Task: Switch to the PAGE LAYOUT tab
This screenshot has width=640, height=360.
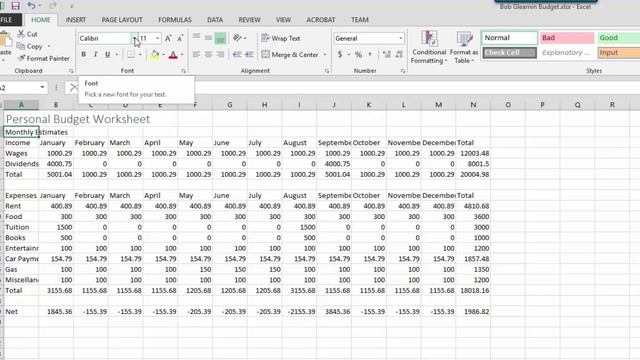Action: [x=122, y=20]
